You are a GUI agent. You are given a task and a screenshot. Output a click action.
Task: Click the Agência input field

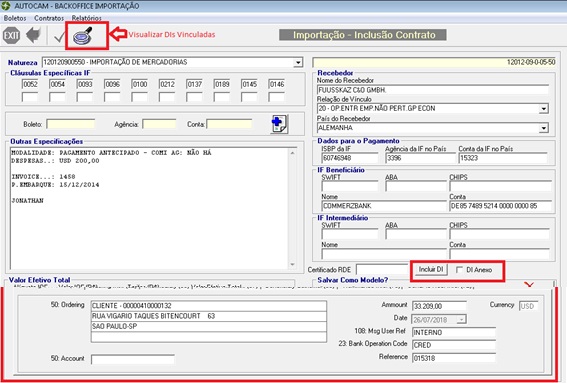point(159,124)
